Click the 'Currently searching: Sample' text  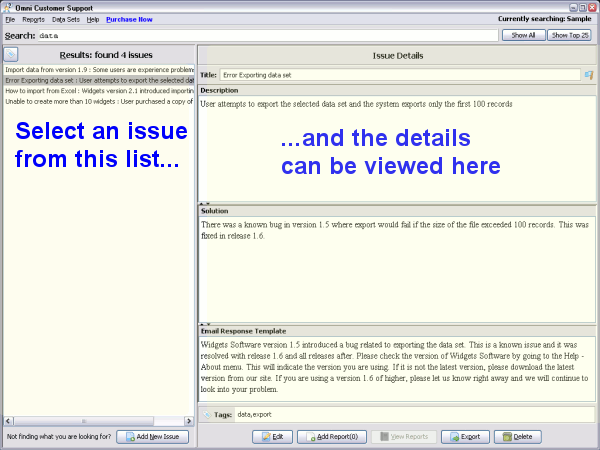545,19
